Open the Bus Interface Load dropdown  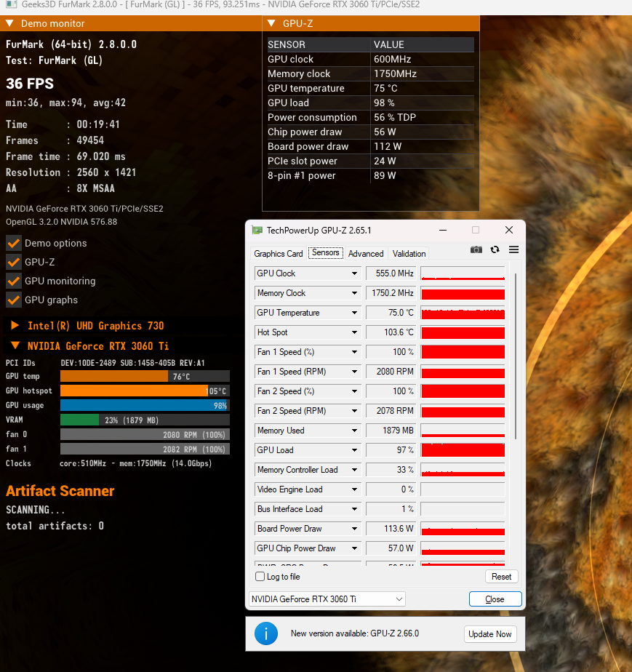point(354,509)
